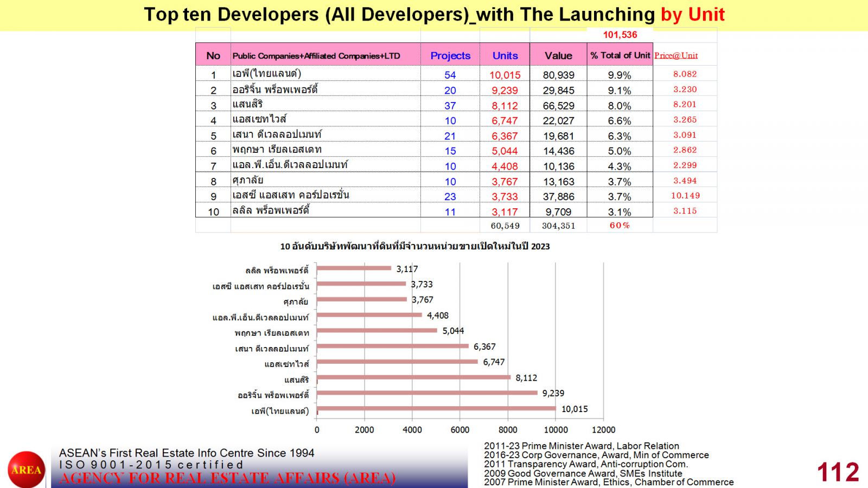The height and width of the screenshot is (488, 868).
Task: Click the row 8 developer name cell
Action: point(325,180)
